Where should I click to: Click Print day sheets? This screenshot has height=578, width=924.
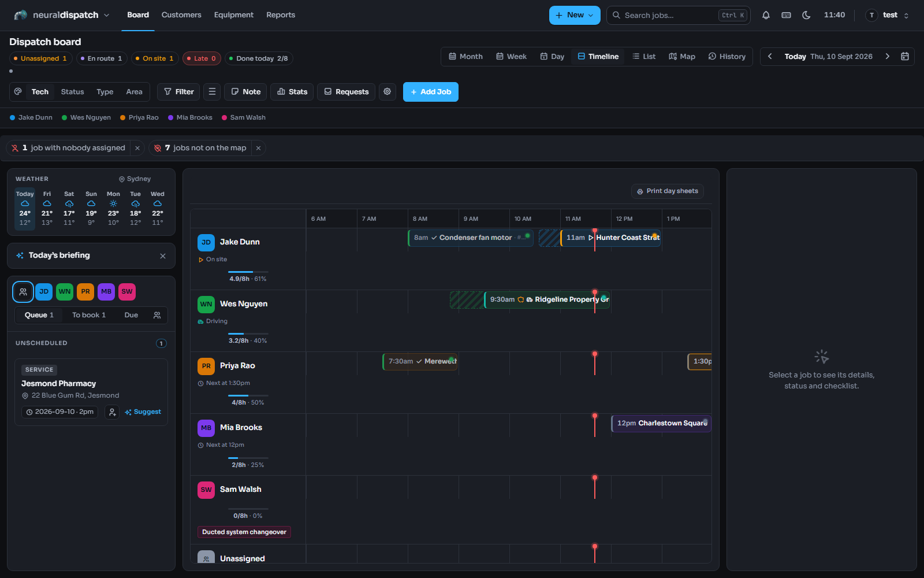(668, 191)
